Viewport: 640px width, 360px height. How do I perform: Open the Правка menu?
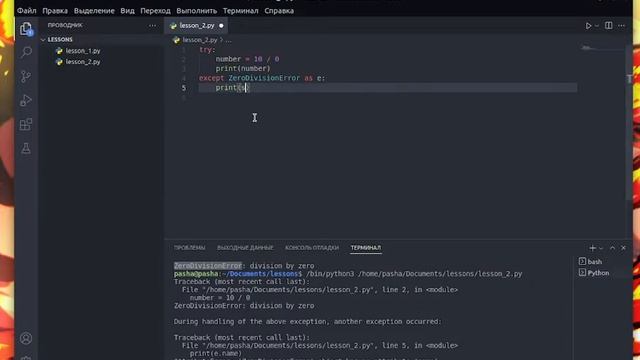pyautogui.click(x=55, y=11)
